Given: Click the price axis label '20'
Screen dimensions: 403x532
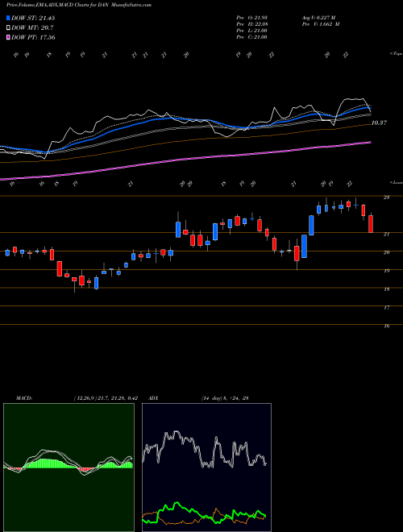Looking at the screenshot, I should pyautogui.click(x=387, y=252).
